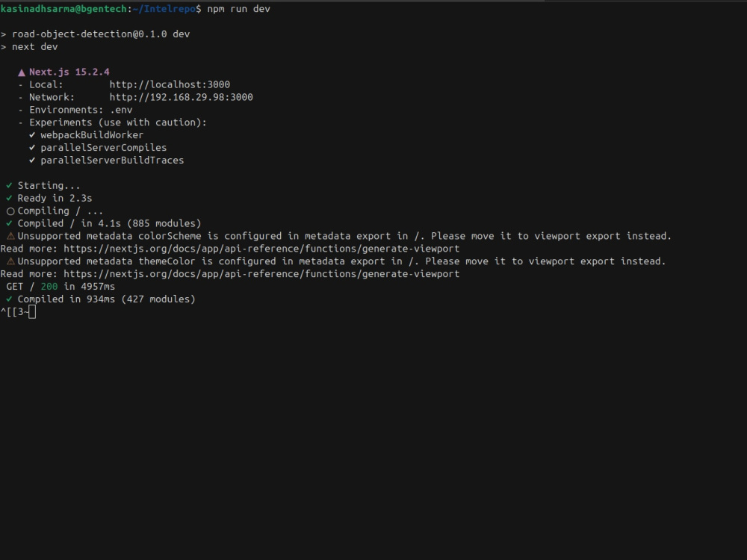
Task: Click the warning triangle beside the themeColor message
Action: tap(10, 261)
